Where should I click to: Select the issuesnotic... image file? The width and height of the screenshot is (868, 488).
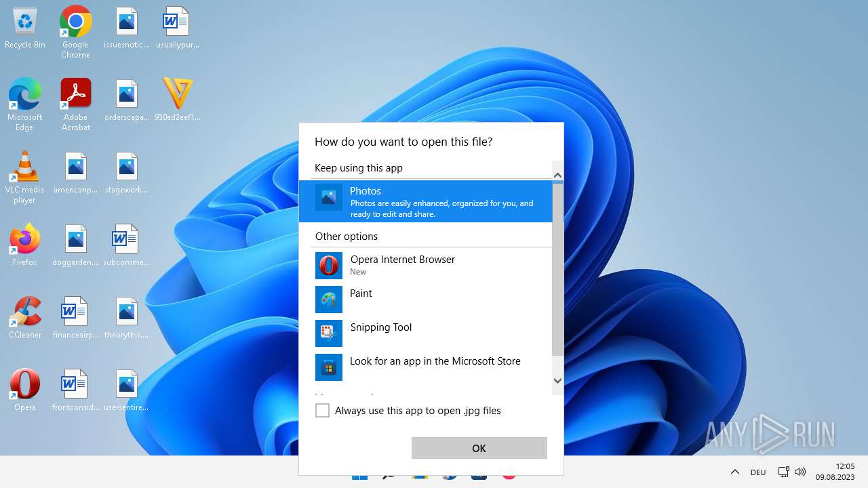tap(127, 28)
